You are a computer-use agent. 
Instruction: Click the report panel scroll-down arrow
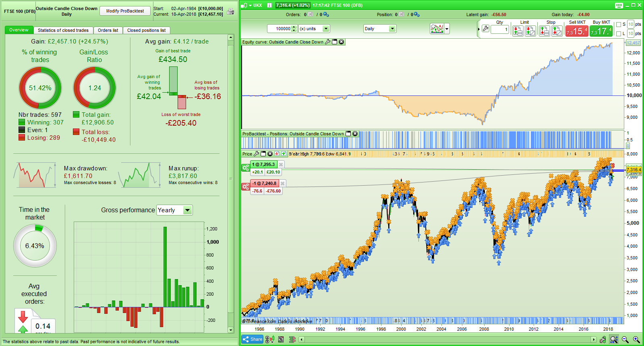231,330
